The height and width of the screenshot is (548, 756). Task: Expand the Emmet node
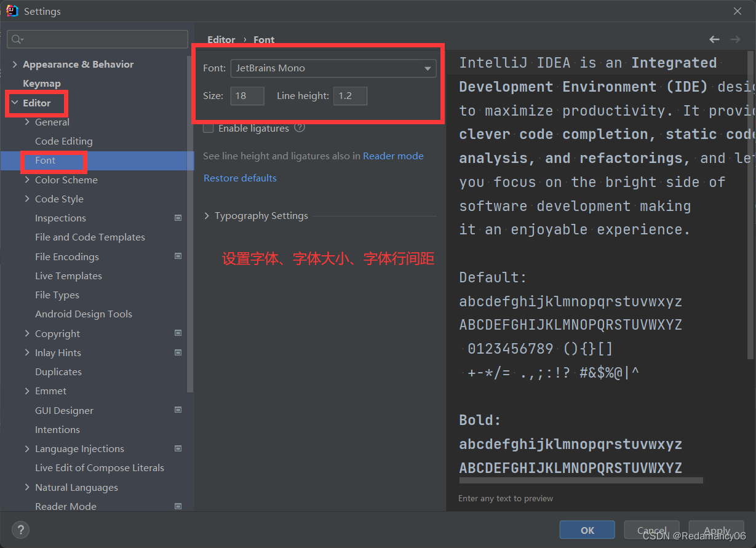pos(27,391)
